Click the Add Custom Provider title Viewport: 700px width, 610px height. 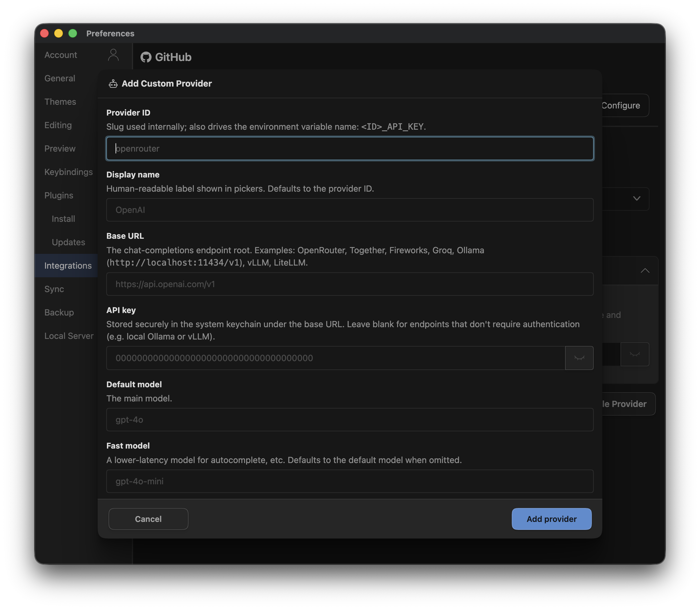166,83
